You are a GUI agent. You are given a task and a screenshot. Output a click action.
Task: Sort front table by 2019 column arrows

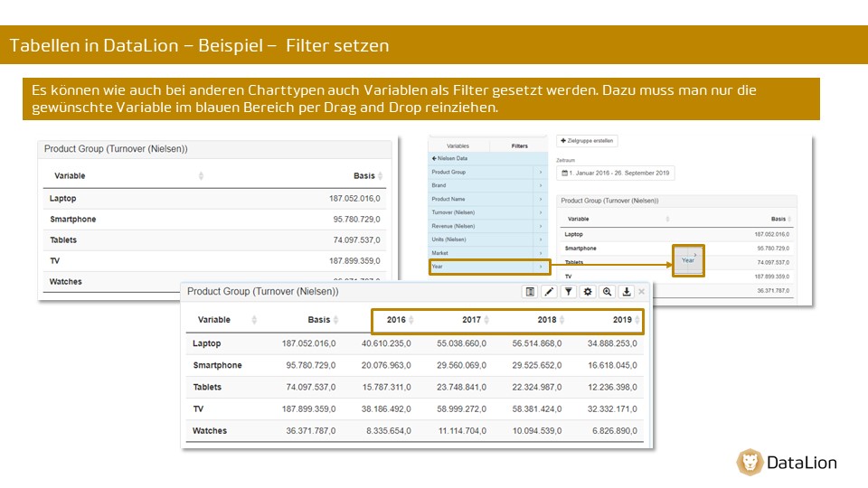[x=637, y=320]
